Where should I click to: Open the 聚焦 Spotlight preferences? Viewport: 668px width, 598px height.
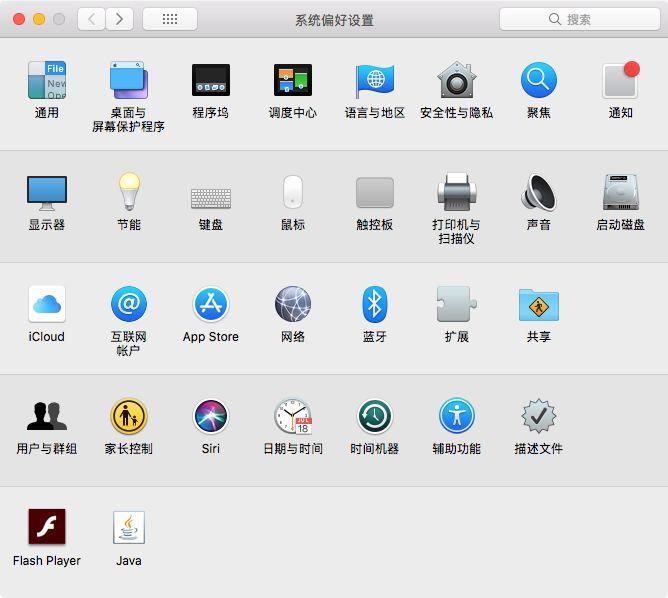(538, 80)
